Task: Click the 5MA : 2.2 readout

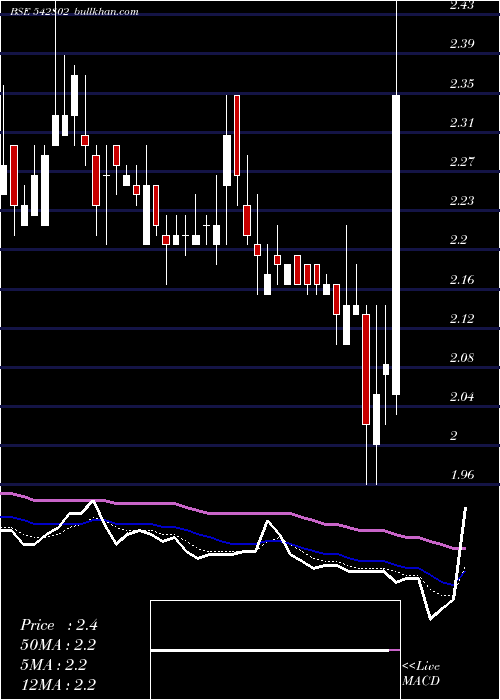Action: [x=53, y=664]
